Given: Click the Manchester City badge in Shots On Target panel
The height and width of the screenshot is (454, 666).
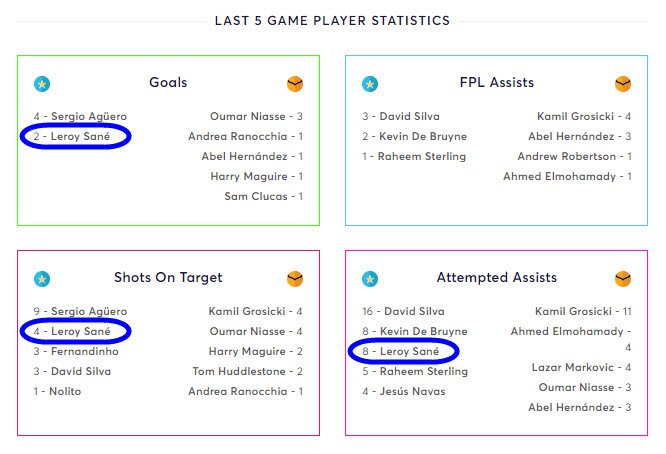Looking at the screenshot, I should [42, 279].
